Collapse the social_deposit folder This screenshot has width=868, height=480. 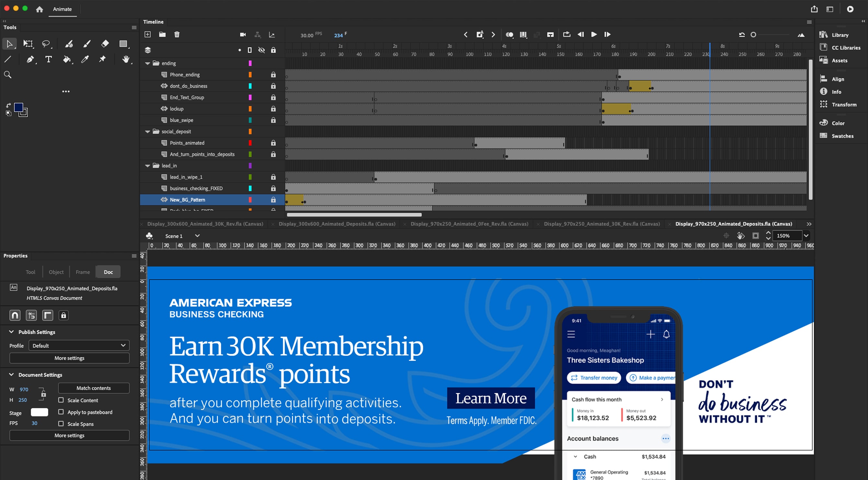148,131
